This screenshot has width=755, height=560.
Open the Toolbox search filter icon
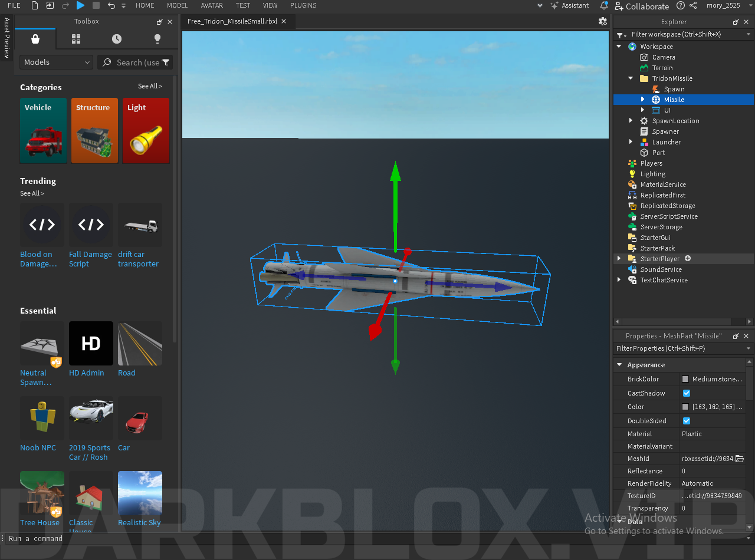tap(166, 62)
